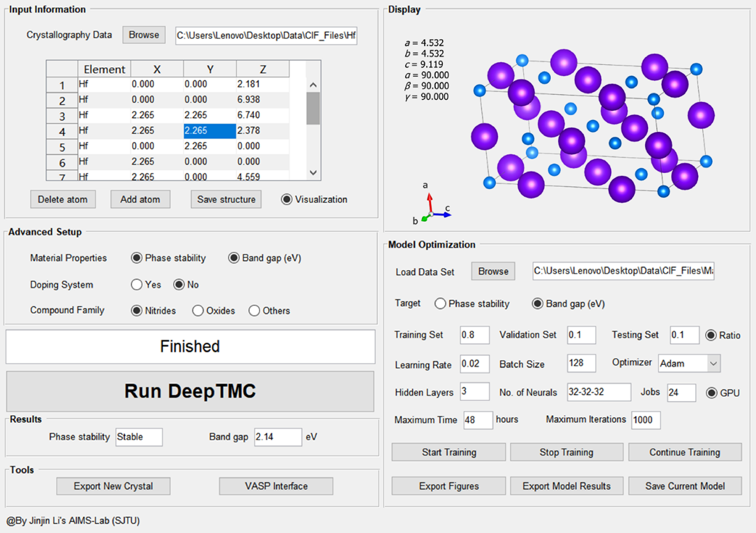
Task: Select row 3 header in atom table
Action: click(62, 116)
